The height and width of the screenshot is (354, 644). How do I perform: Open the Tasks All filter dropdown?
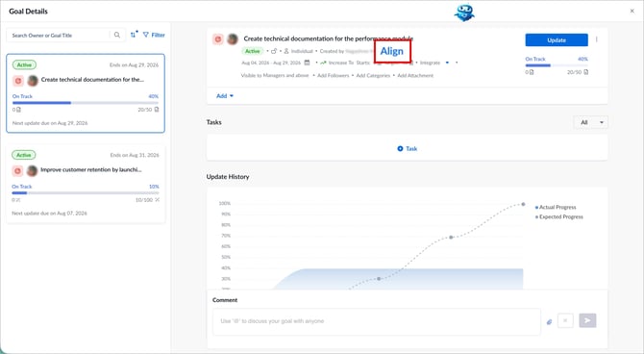590,122
